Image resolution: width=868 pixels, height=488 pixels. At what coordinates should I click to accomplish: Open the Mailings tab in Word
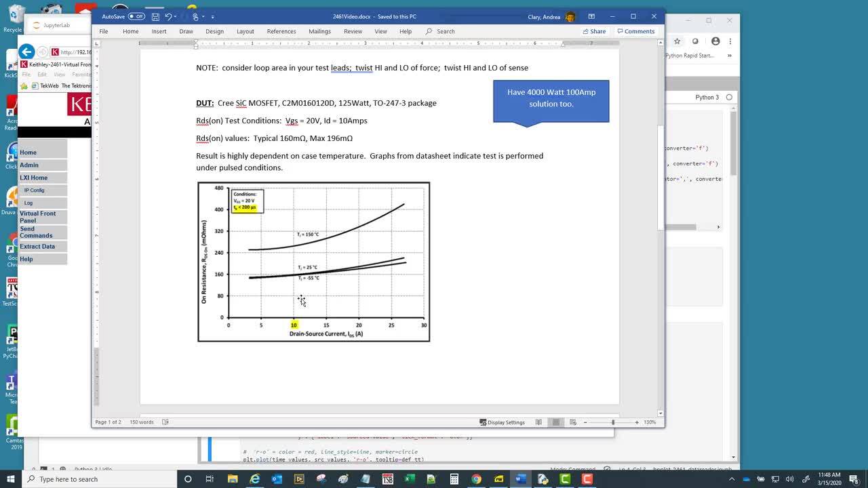coord(319,31)
